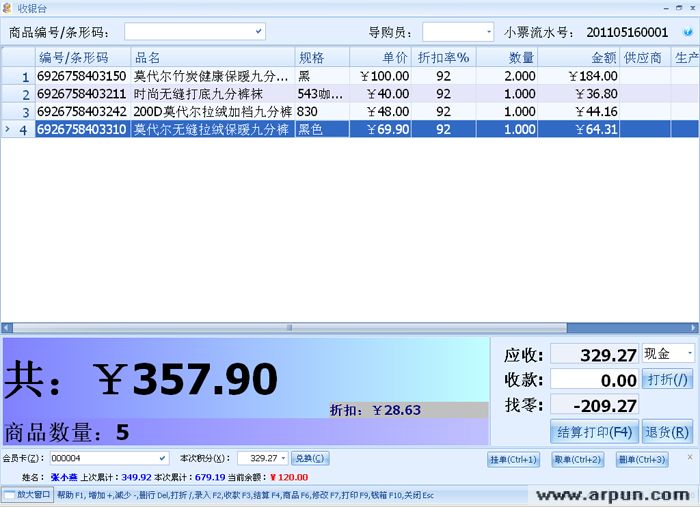
Task: Click the right arrow of horizontal scrollbar
Action: [x=693, y=328]
